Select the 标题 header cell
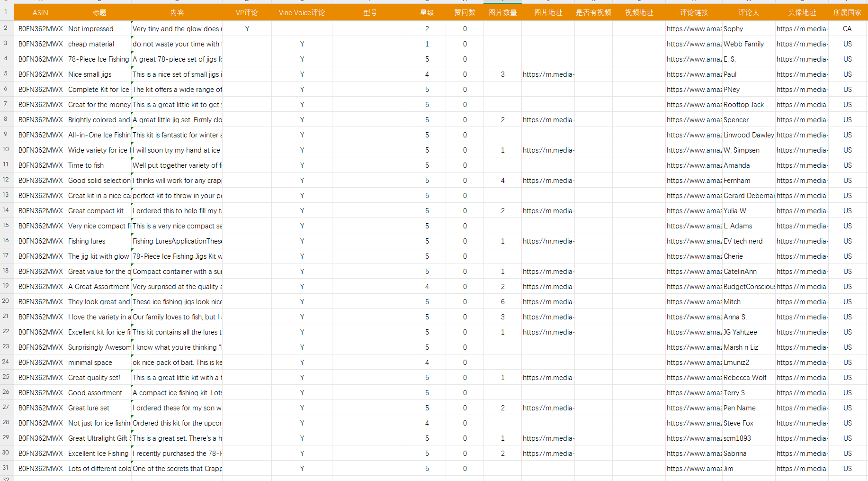 [99, 13]
